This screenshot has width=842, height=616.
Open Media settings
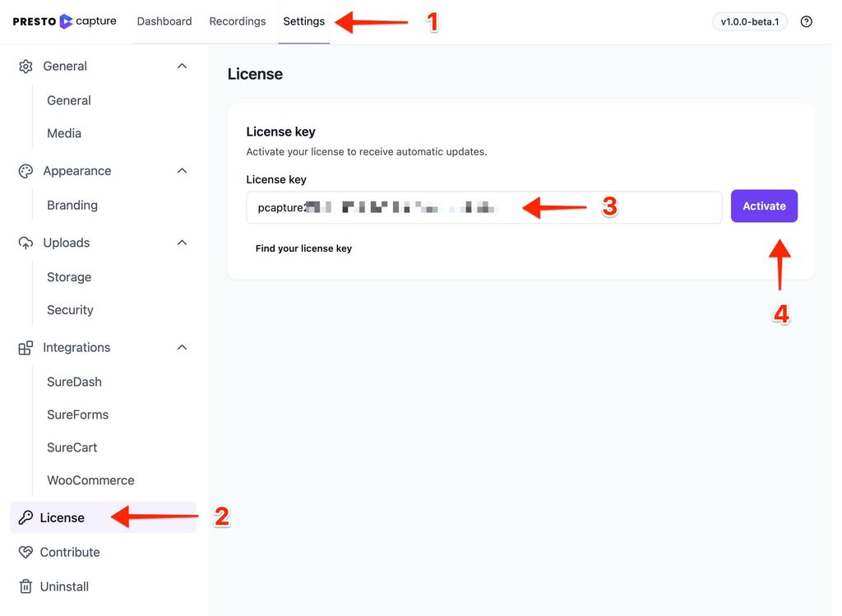(x=64, y=133)
